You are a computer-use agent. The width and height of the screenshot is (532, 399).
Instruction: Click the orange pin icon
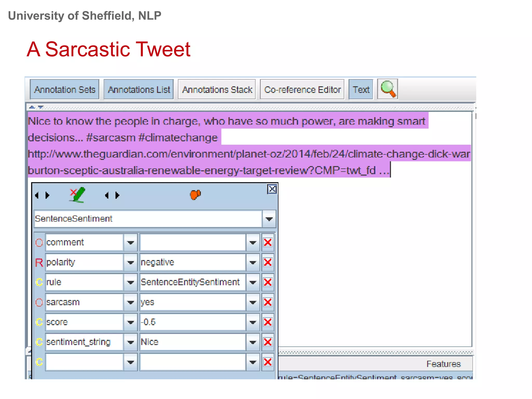click(195, 195)
